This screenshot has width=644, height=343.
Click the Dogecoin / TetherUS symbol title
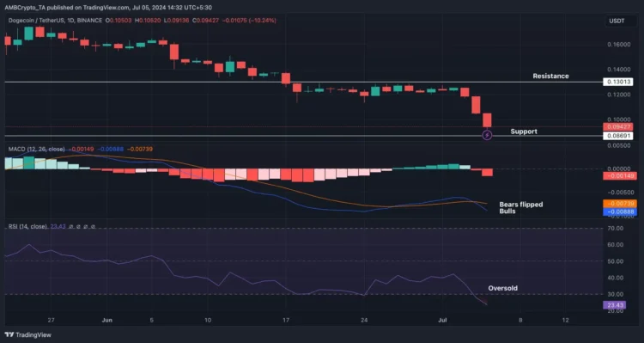click(x=55, y=20)
